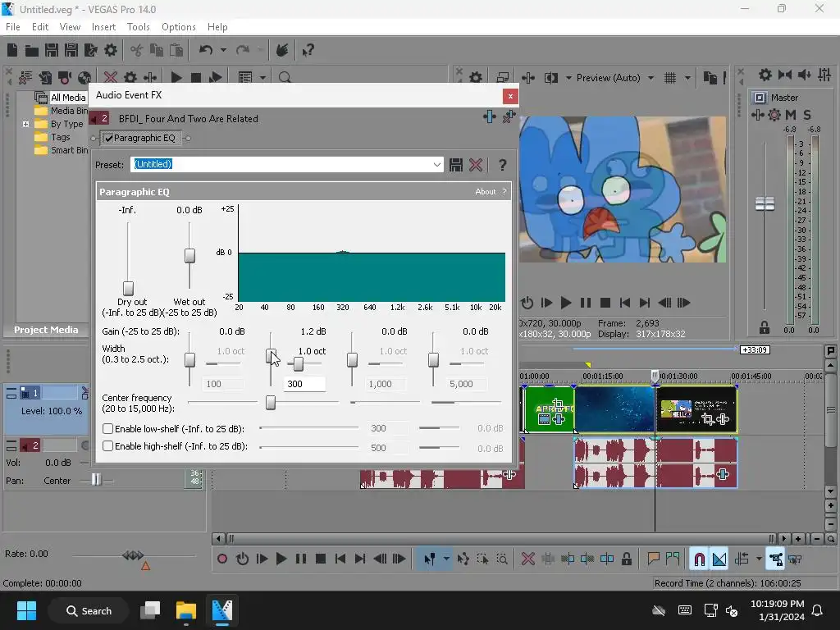Toggle Enable Snapping magnet icon

pyautogui.click(x=699, y=559)
